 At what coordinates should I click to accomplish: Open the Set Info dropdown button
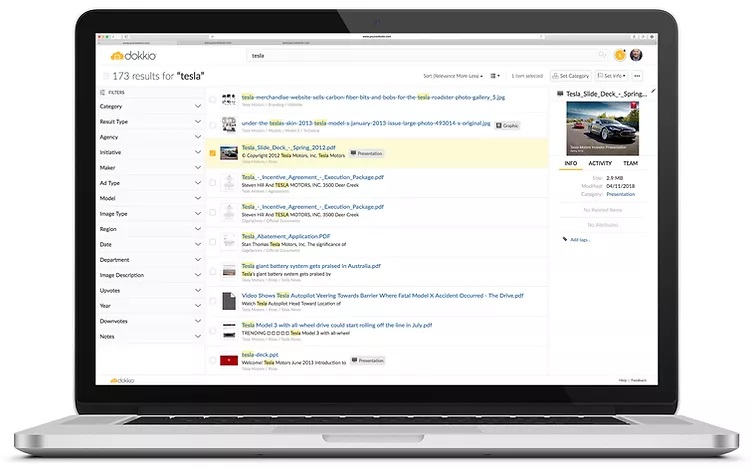612,76
